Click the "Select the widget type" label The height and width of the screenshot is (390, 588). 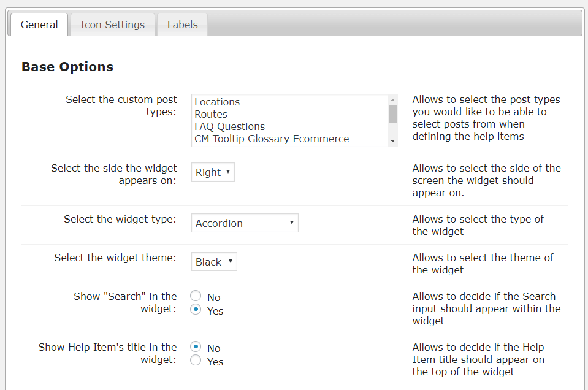(x=120, y=219)
